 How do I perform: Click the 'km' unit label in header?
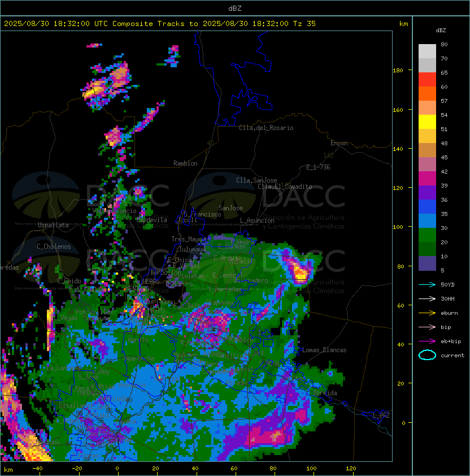(403, 24)
